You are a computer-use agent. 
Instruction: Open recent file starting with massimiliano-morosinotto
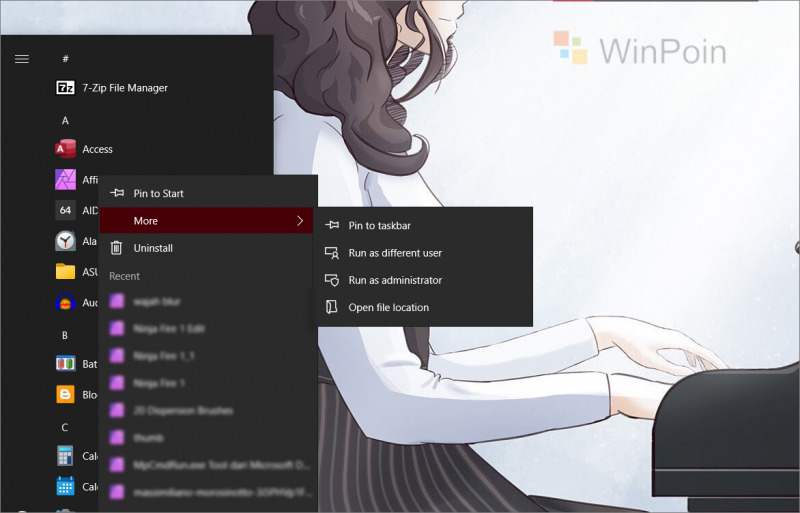tap(206, 492)
